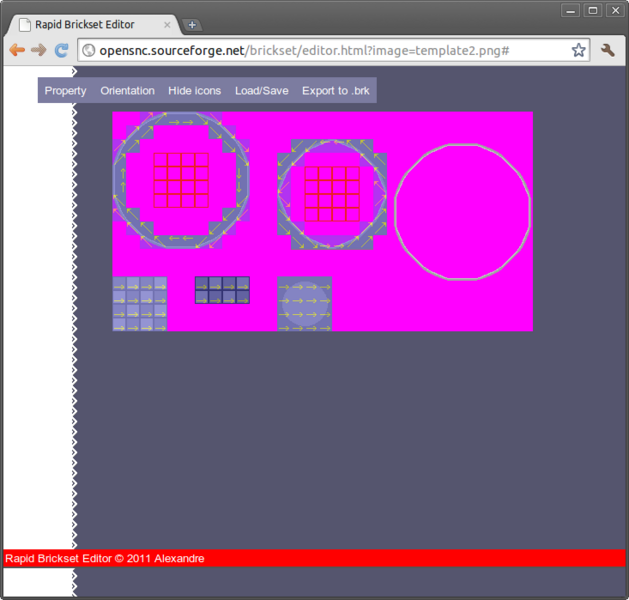
Task: Select the red grid inside the middle octagon
Action: tap(332, 194)
